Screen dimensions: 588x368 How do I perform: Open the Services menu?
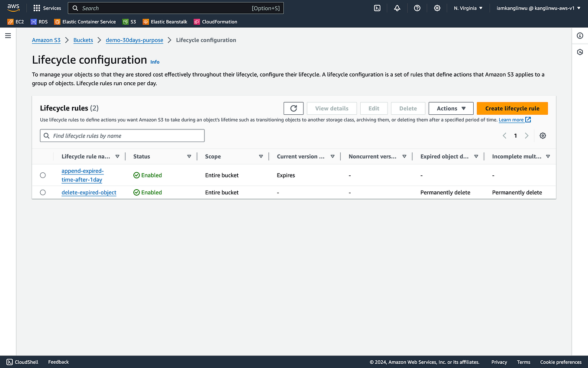click(x=47, y=8)
